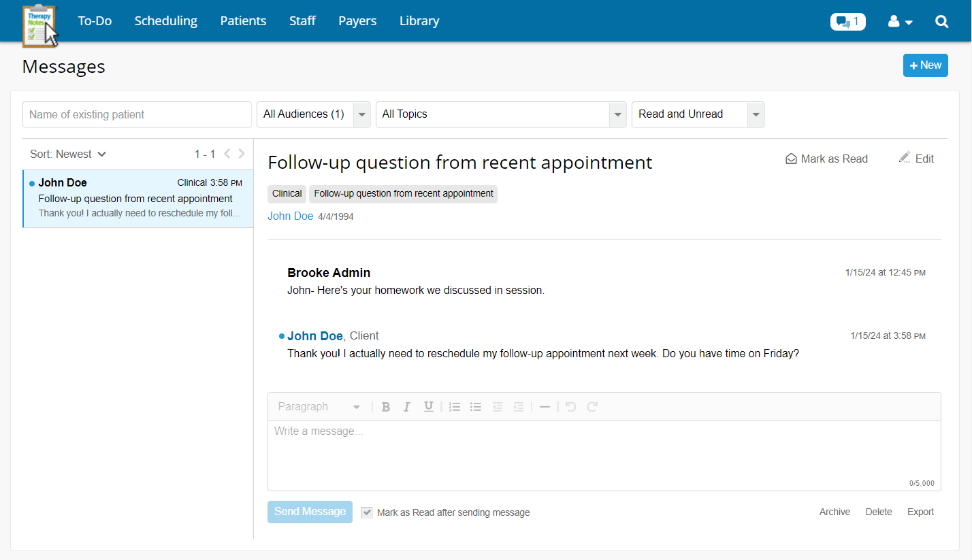Open the All Topics dropdown
This screenshot has height=560, width=972.
coord(501,114)
